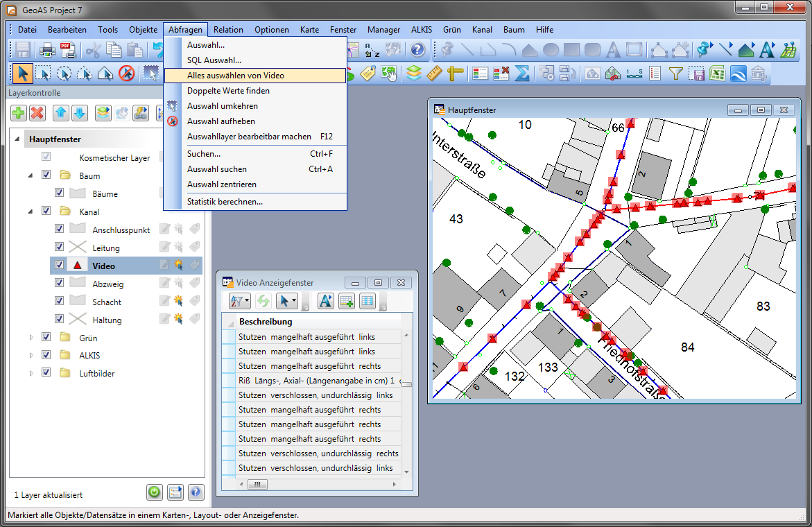Viewport: 812px width, 527px height.
Task: Click the toolbar icon to clear the selection
Action: [x=126, y=74]
